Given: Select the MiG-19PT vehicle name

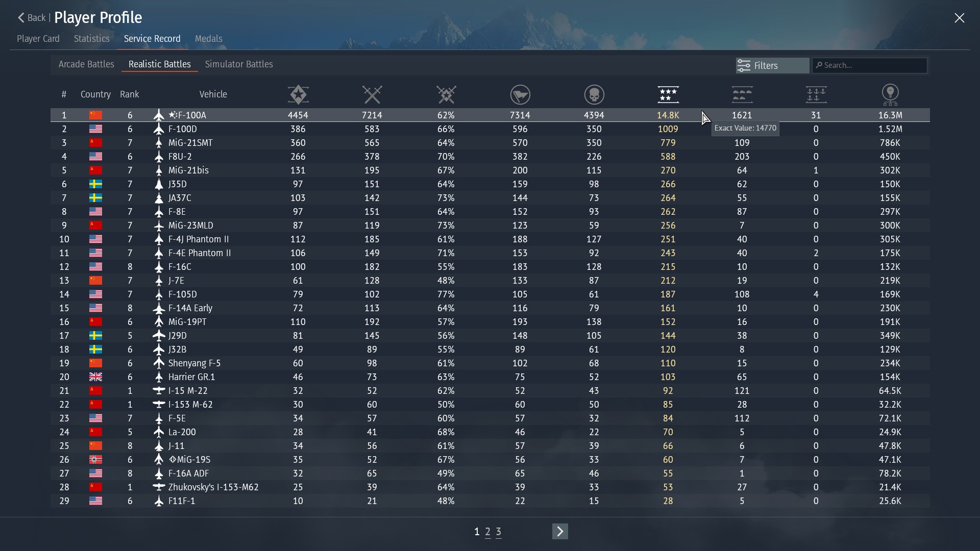Looking at the screenshot, I should pos(187,322).
